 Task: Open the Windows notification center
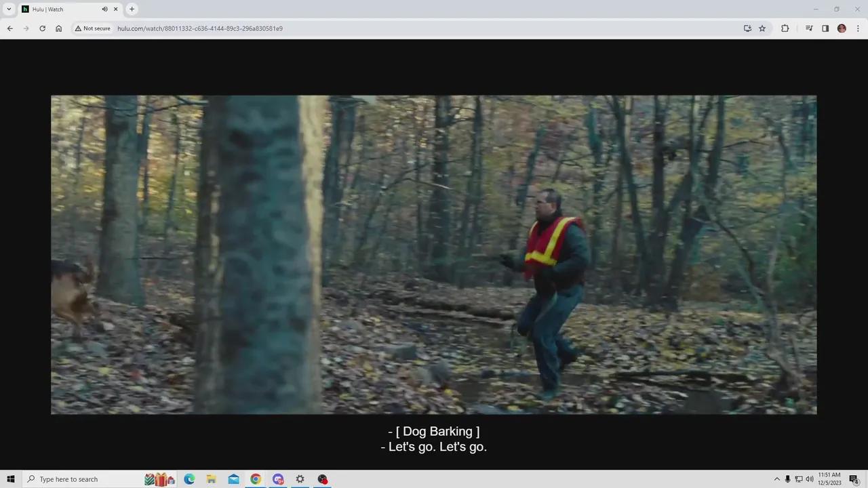[x=854, y=479]
